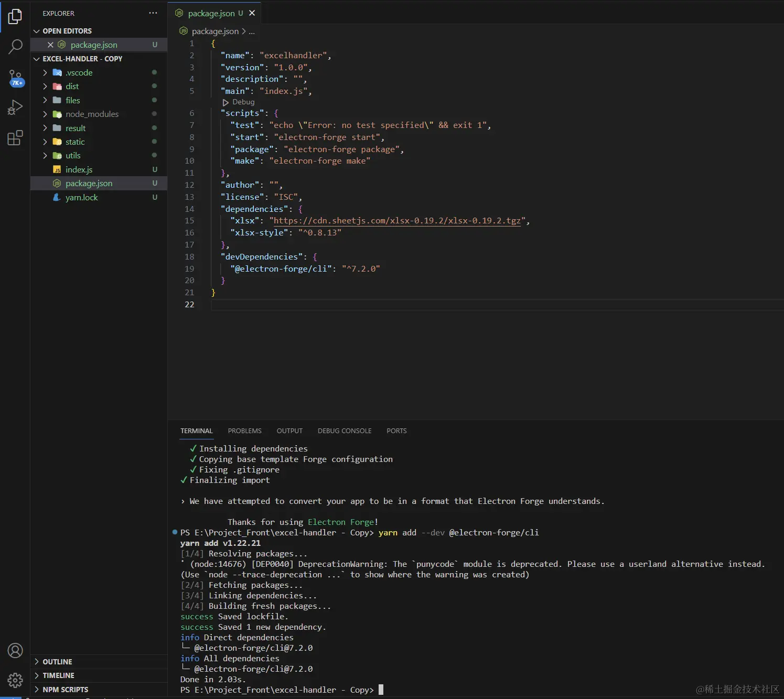Click the yarn.lock file icon

pos(57,198)
